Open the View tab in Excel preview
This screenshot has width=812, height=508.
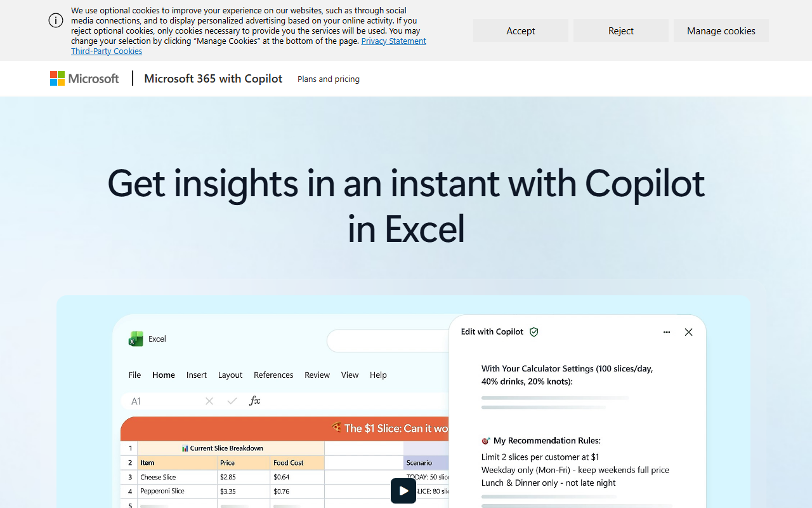pyautogui.click(x=350, y=375)
